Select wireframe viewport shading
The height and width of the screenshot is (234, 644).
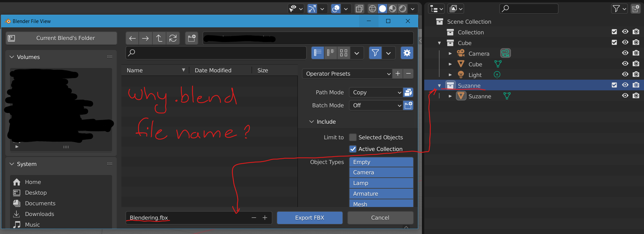(373, 9)
